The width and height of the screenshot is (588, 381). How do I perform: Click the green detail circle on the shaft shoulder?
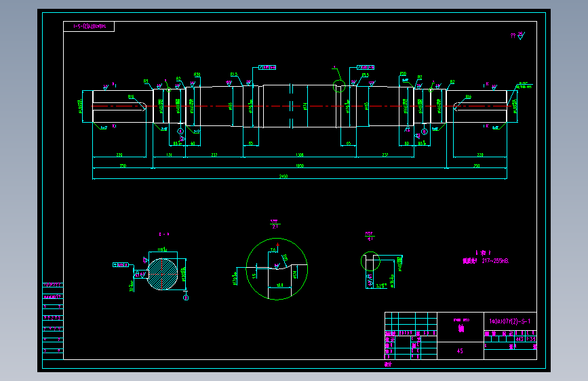tap(339, 86)
